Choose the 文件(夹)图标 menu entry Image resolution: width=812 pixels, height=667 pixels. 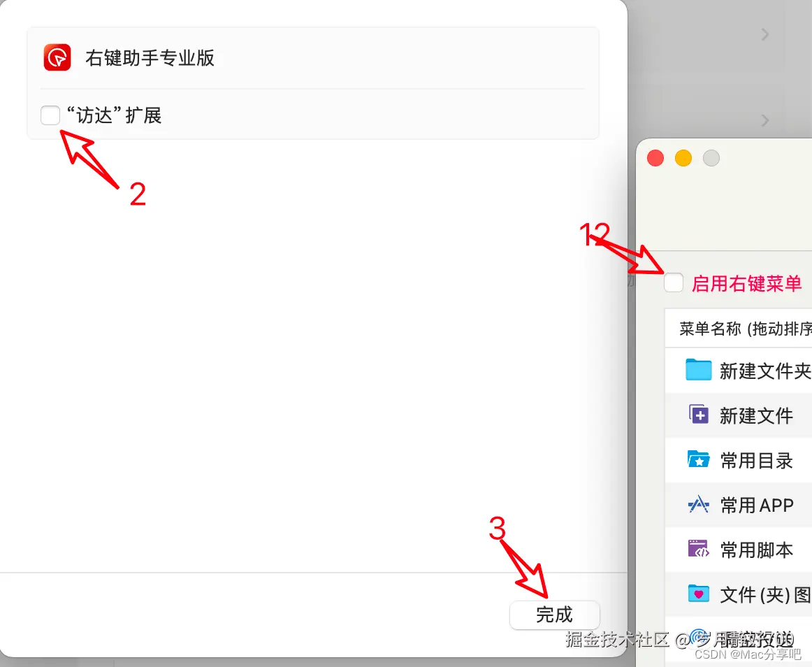pyautogui.click(x=762, y=594)
